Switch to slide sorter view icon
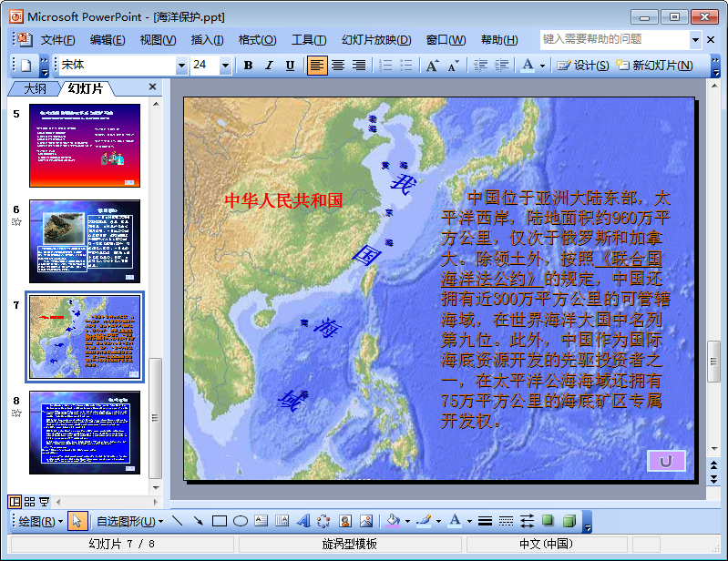The image size is (728, 561). [30, 502]
